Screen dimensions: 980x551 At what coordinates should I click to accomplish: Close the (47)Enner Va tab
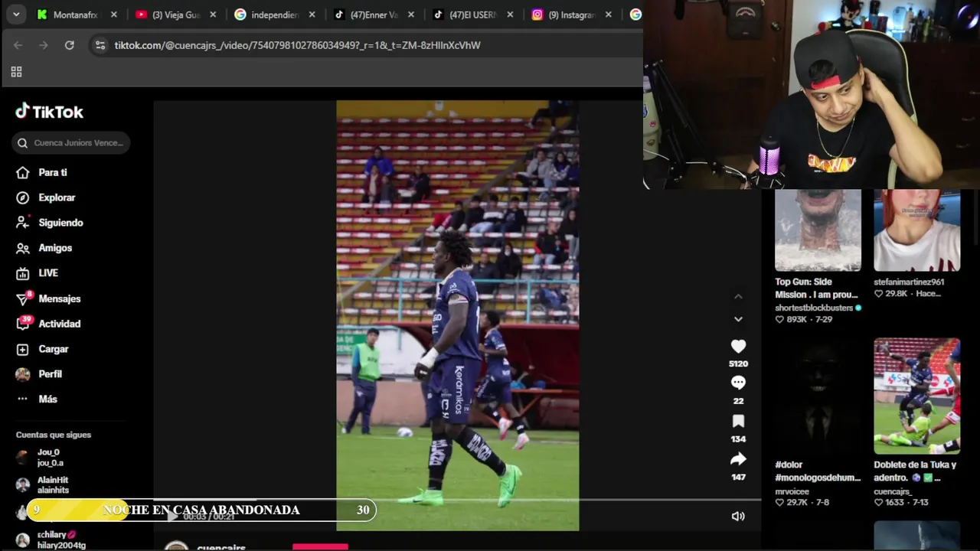pyautogui.click(x=411, y=15)
